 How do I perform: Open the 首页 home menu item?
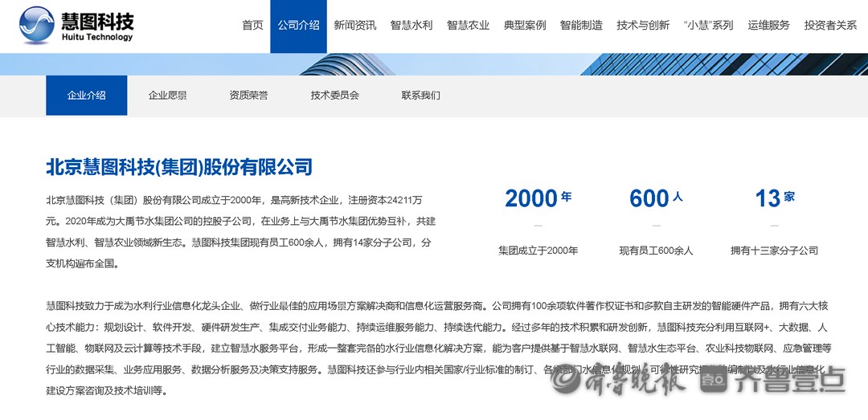252,26
